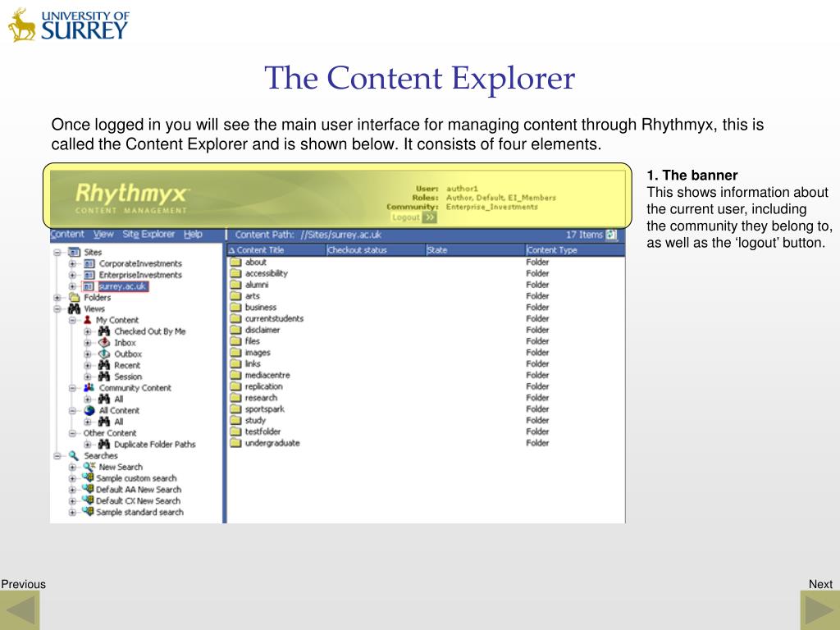
Task: Select the research folder row
Action: tap(426, 398)
